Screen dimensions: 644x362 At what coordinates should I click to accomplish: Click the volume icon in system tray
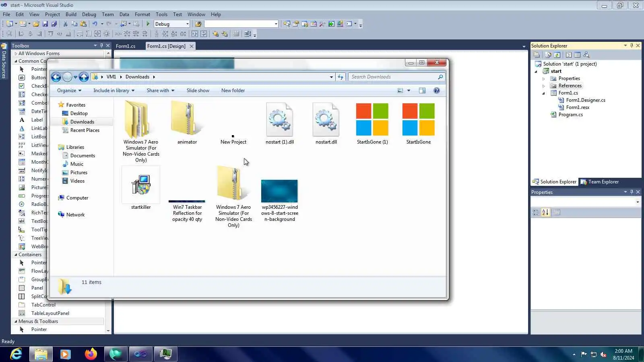tap(603, 354)
